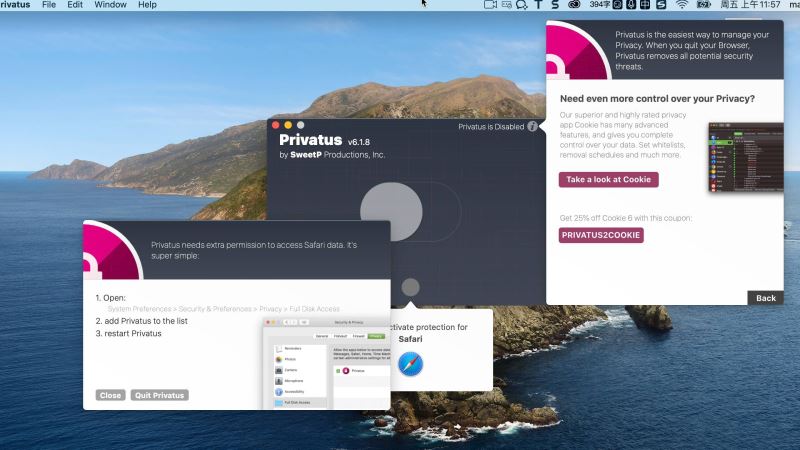Click the yellow minimize button of Privatus window

(288, 125)
